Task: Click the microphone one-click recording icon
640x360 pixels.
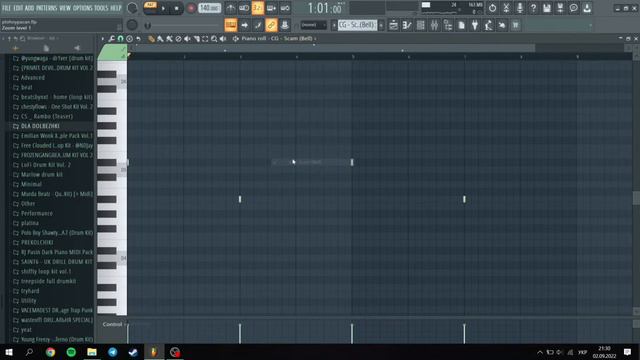Action: coord(520,8)
